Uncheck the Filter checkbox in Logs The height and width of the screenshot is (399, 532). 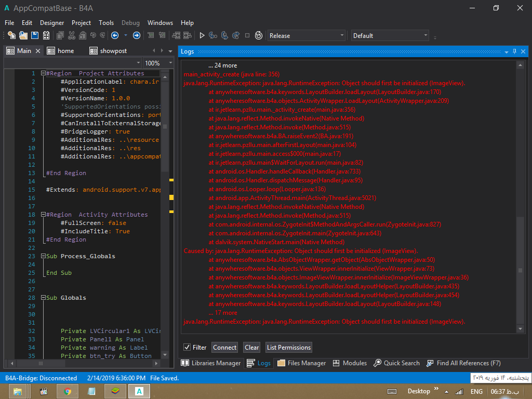tap(187, 347)
